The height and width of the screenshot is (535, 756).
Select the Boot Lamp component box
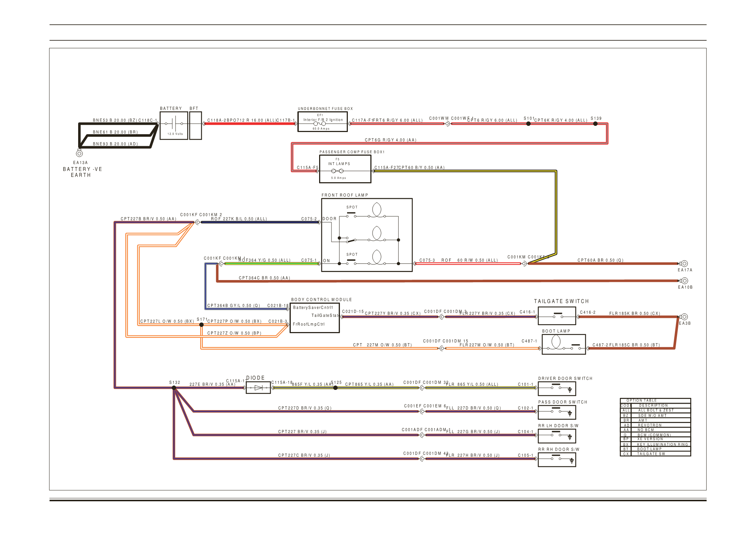tap(563, 344)
